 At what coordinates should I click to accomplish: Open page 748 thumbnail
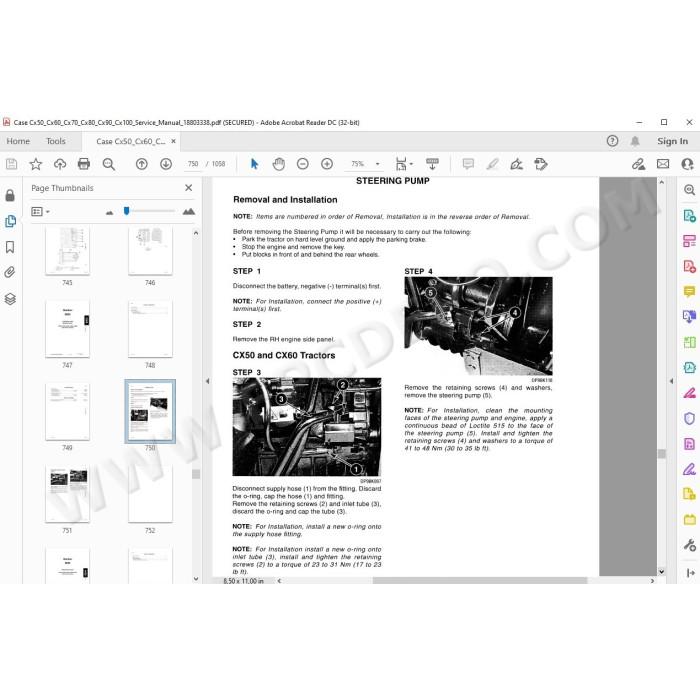(150, 329)
